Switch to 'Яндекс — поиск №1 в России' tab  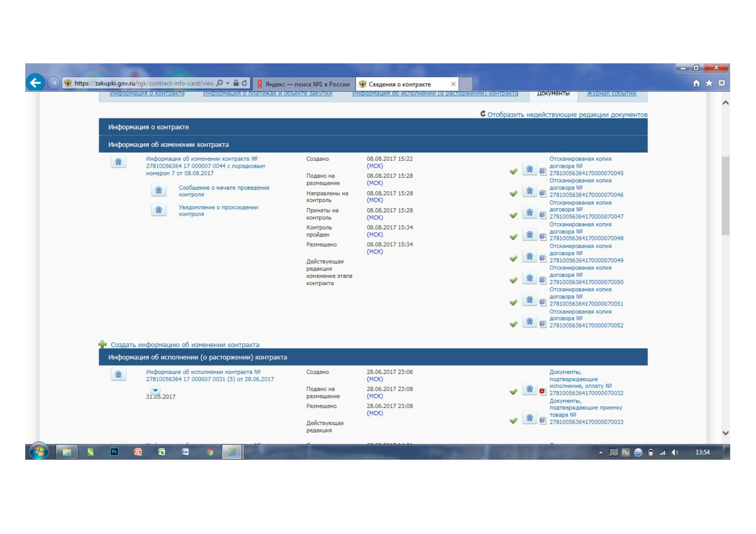[x=303, y=84]
